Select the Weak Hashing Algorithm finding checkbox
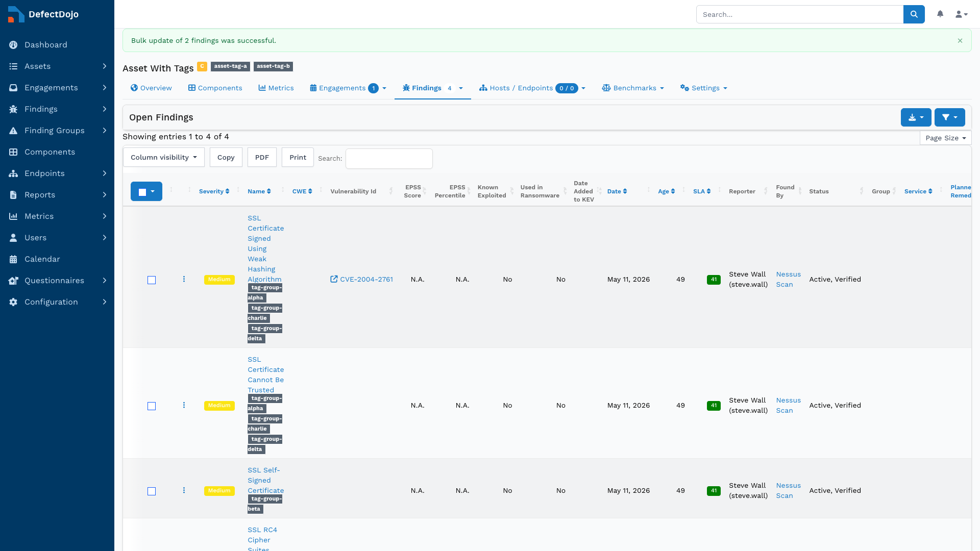 tap(152, 280)
